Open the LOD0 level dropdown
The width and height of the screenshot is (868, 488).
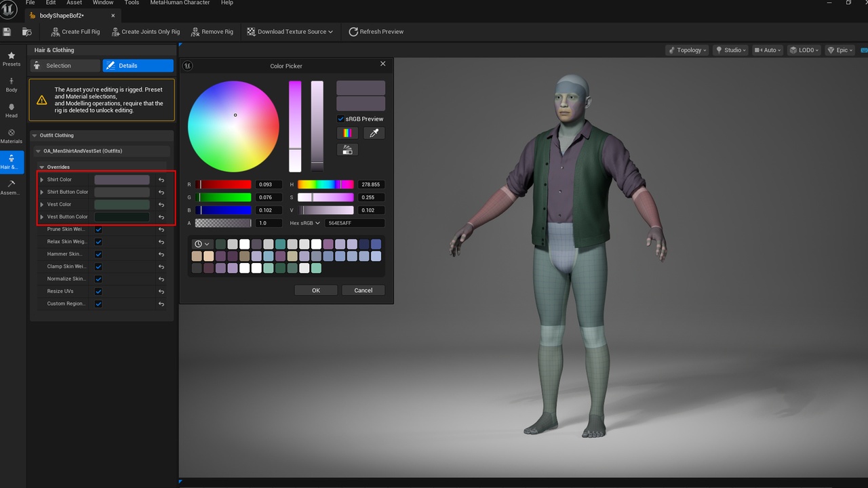tap(805, 50)
